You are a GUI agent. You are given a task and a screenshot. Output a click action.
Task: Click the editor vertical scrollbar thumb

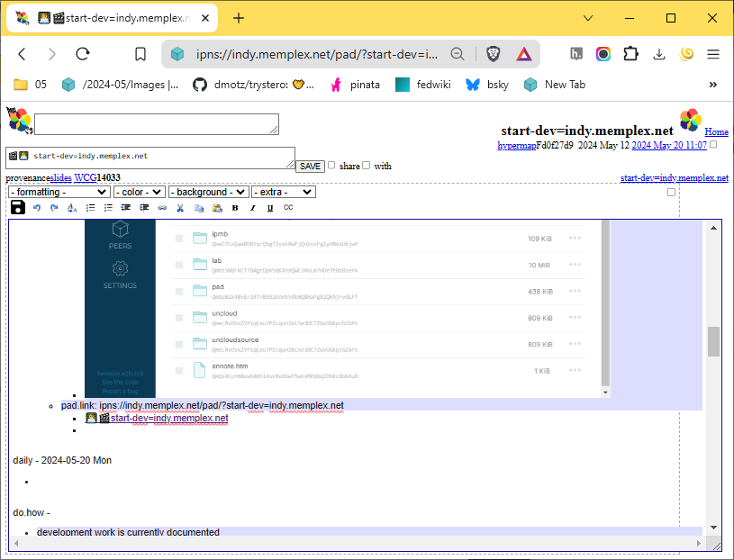coord(713,341)
